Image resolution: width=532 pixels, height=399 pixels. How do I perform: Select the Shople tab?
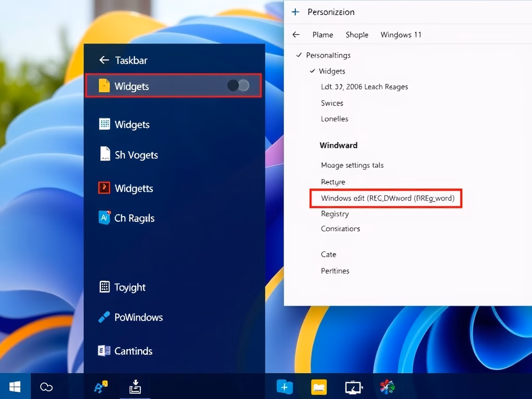357,35
